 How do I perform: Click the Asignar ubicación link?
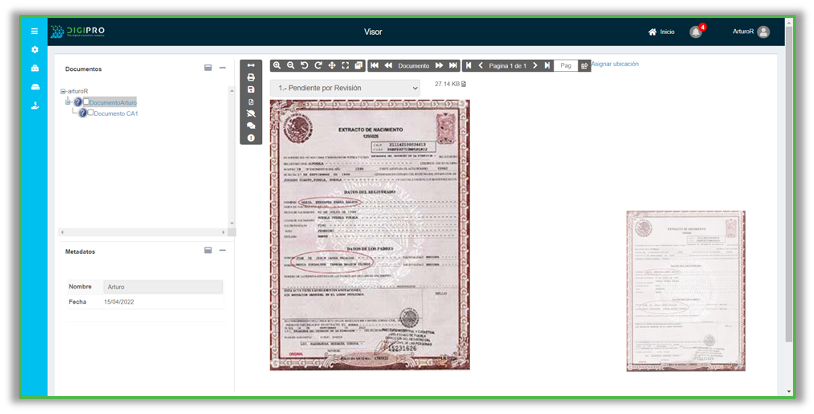point(615,64)
